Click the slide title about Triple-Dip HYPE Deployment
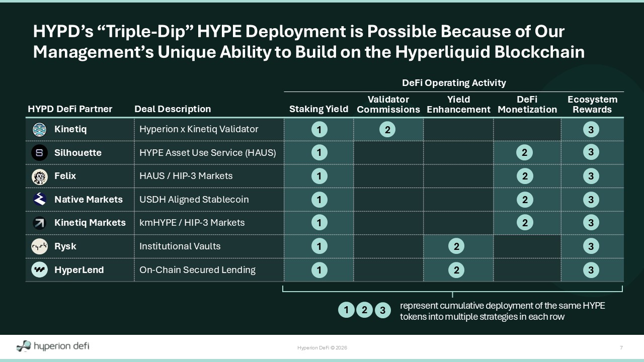The image size is (644, 362). click(309, 42)
